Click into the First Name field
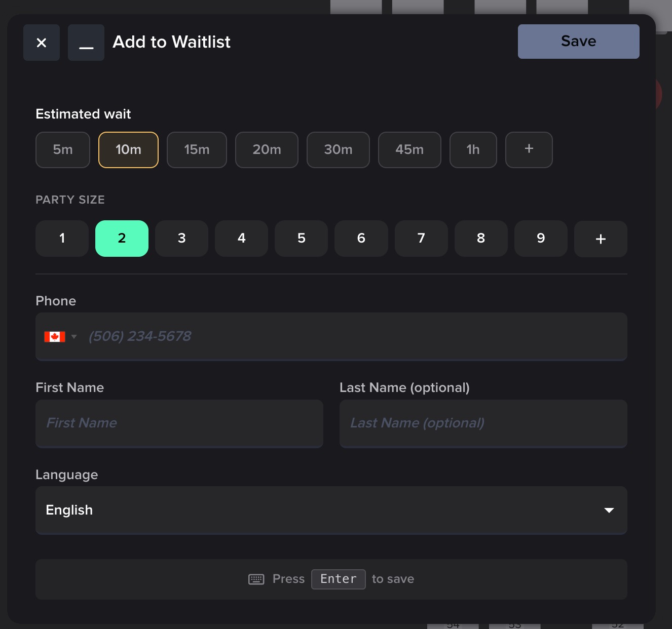672x629 pixels. (179, 423)
